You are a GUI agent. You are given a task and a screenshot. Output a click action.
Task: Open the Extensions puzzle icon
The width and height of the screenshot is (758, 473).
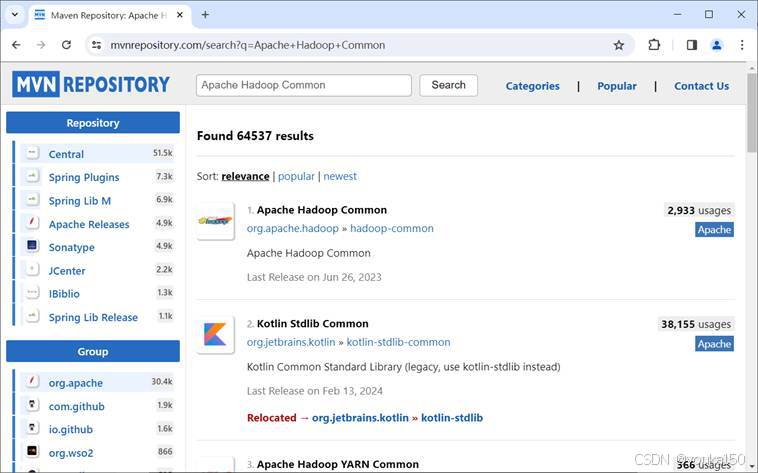654,45
